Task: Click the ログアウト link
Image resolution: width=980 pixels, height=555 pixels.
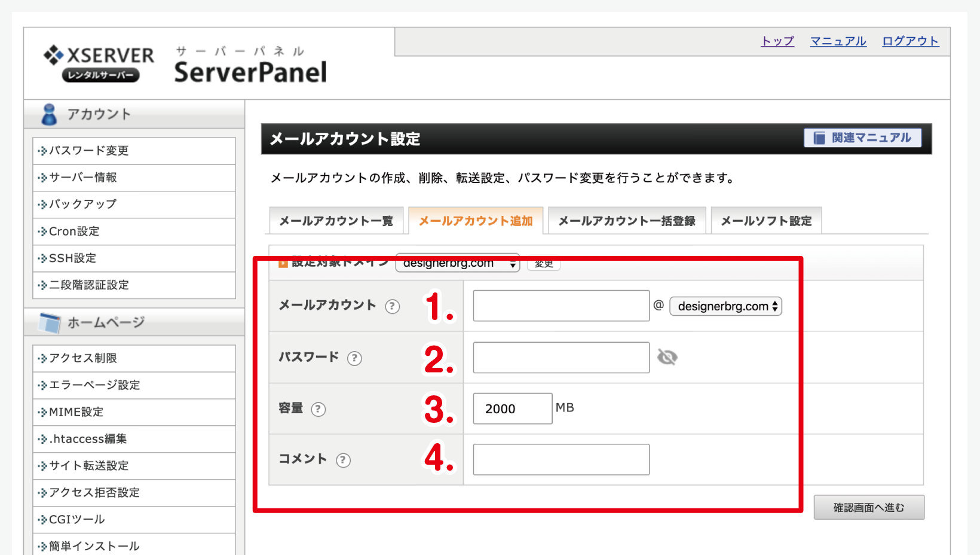Action: 910,41
